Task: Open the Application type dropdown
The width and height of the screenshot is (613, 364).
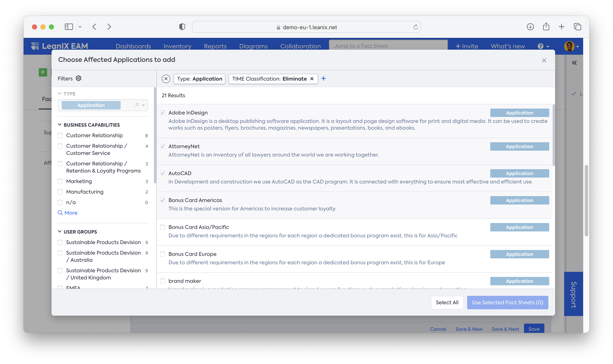Action: tap(143, 105)
